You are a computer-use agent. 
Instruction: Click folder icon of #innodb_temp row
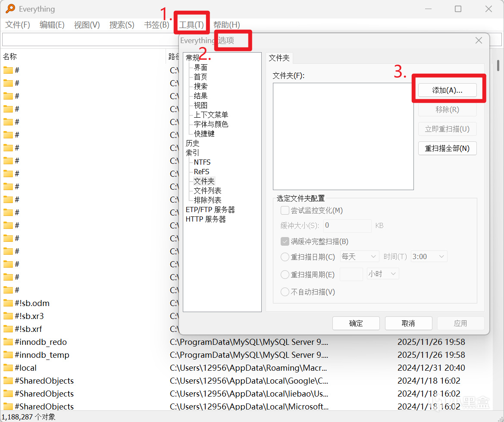8,355
